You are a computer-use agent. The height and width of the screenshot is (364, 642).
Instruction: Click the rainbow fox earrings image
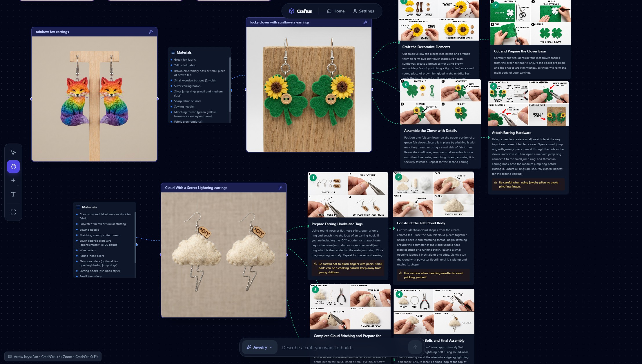point(95,99)
